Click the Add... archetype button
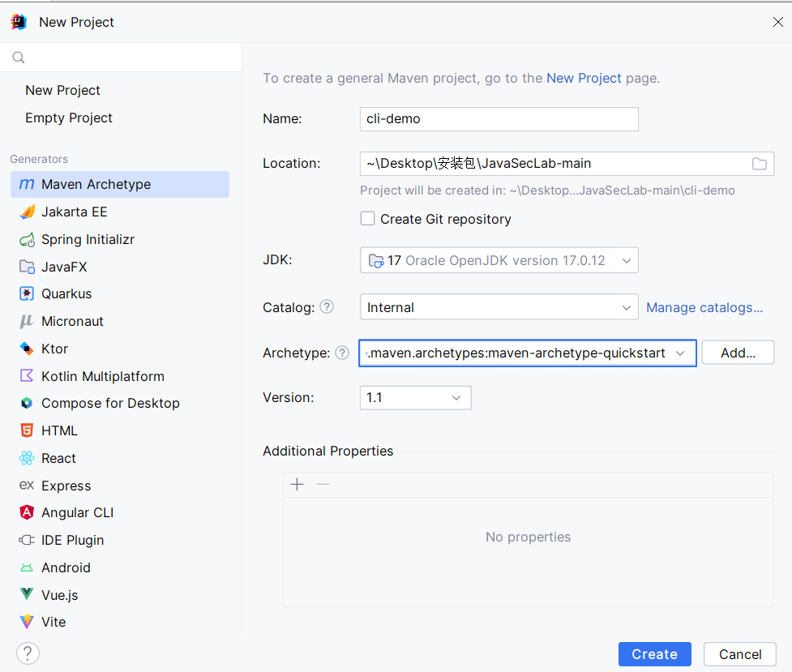Image resolution: width=792 pixels, height=672 pixels. tap(738, 353)
